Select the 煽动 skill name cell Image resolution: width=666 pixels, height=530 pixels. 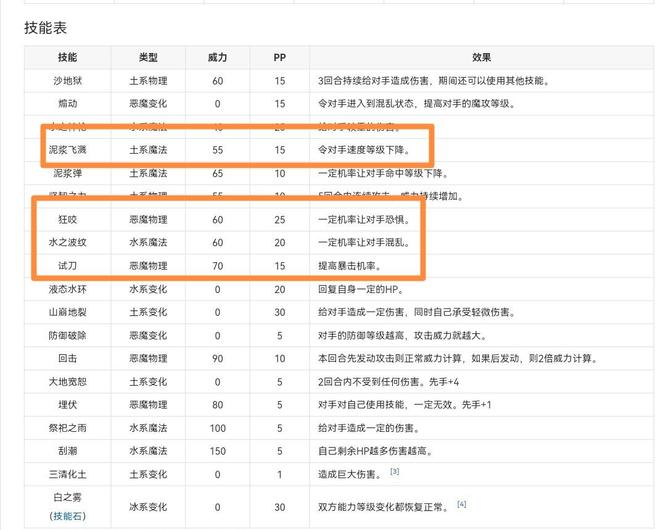67,104
